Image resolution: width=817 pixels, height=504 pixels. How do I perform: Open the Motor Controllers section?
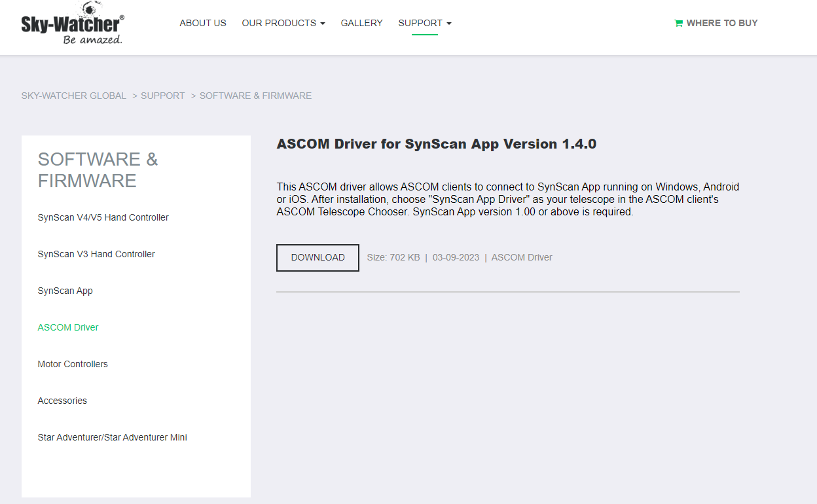(x=73, y=364)
